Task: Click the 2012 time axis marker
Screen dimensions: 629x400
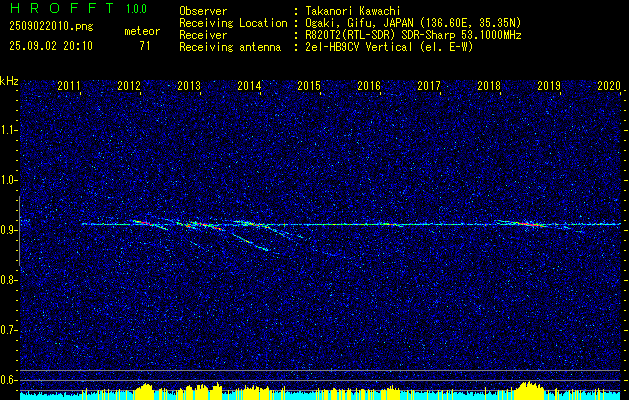Action: click(x=129, y=85)
